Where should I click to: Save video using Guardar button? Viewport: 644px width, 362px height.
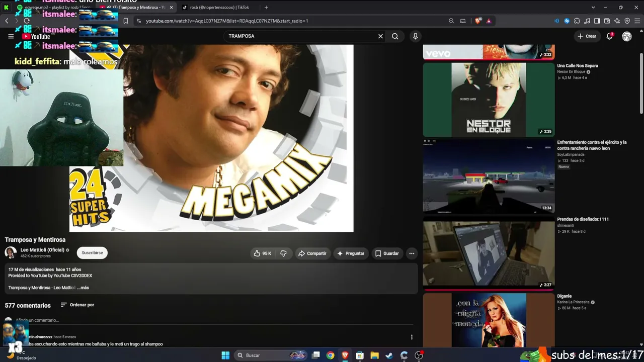[x=387, y=253]
